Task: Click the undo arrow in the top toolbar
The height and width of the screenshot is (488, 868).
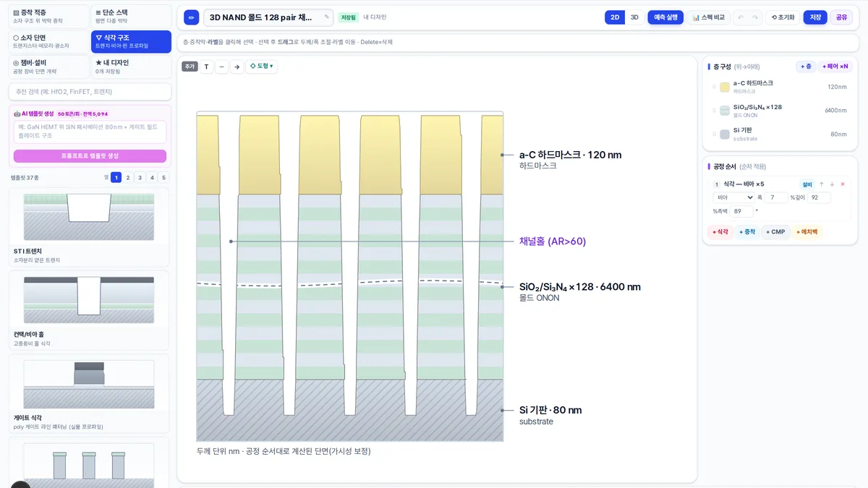Action: point(741,17)
